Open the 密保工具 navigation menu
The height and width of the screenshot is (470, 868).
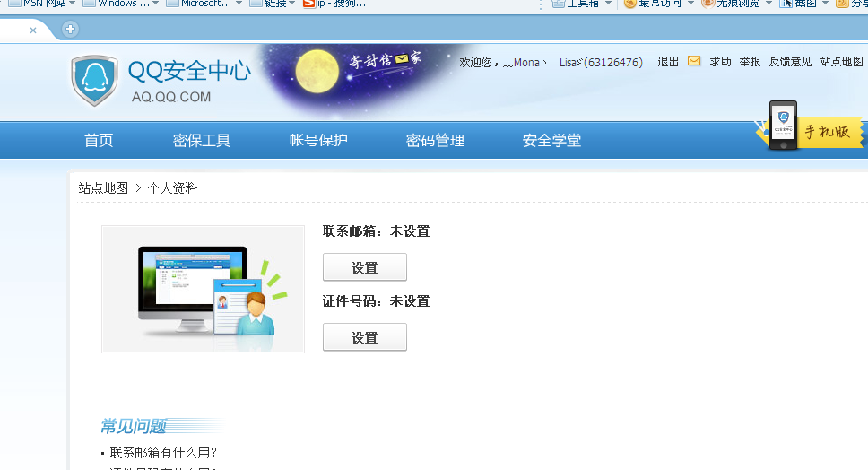(x=202, y=140)
